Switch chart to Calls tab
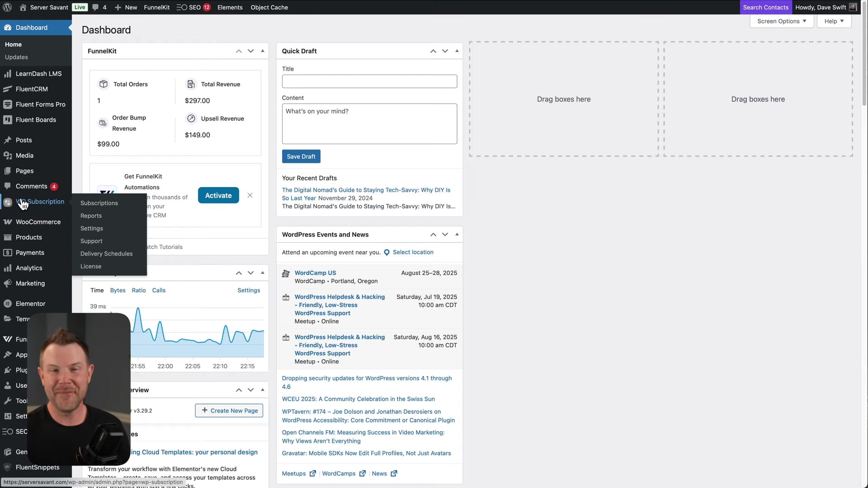Viewport: 868px width, 488px height. coord(159,290)
